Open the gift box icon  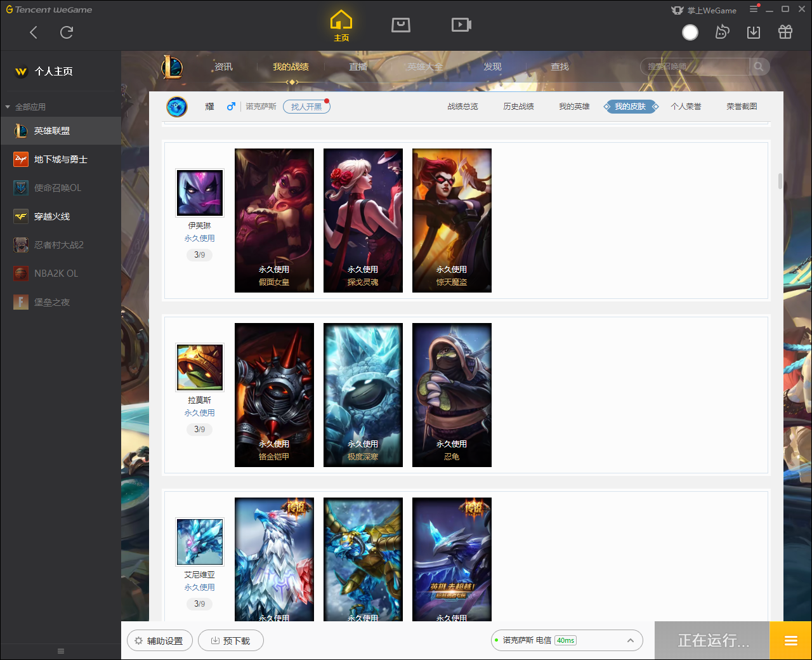click(x=785, y=32)
